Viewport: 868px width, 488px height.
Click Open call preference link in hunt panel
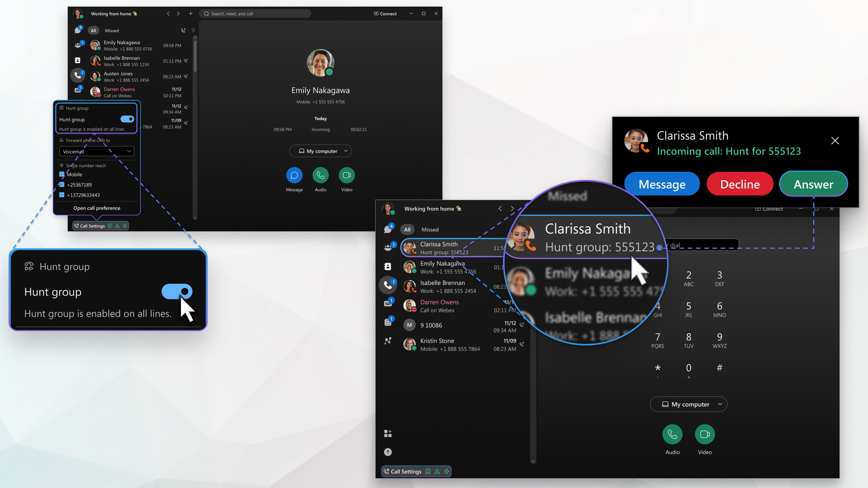pos(96,208)
